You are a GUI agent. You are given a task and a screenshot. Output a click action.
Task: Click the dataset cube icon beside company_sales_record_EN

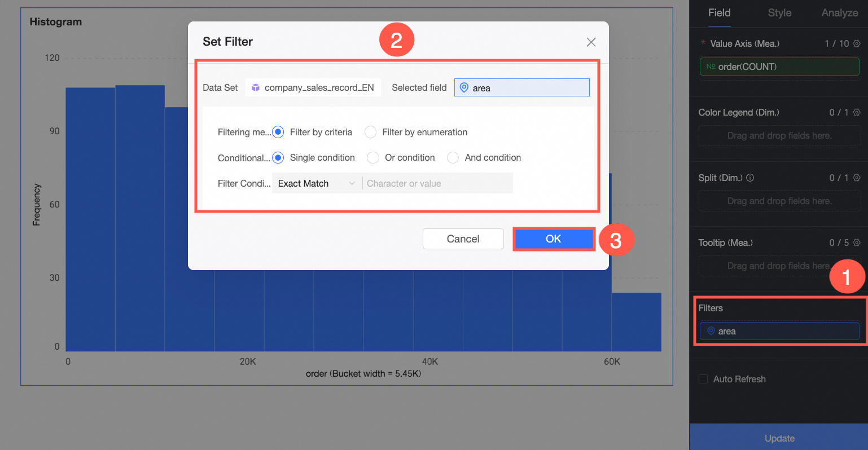(256, 88)
